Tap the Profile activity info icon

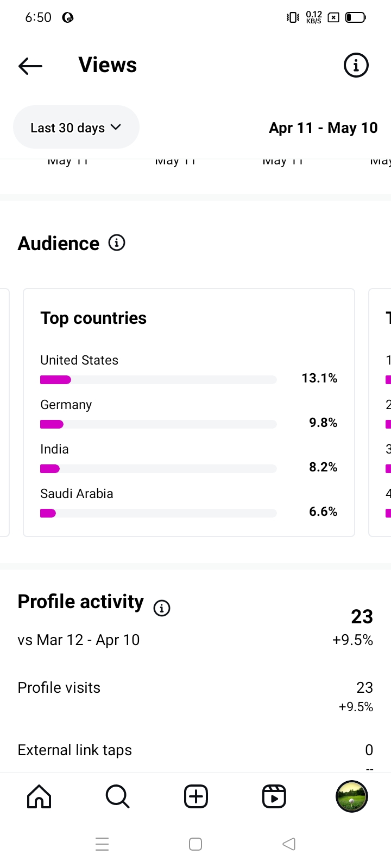[162, 608]
